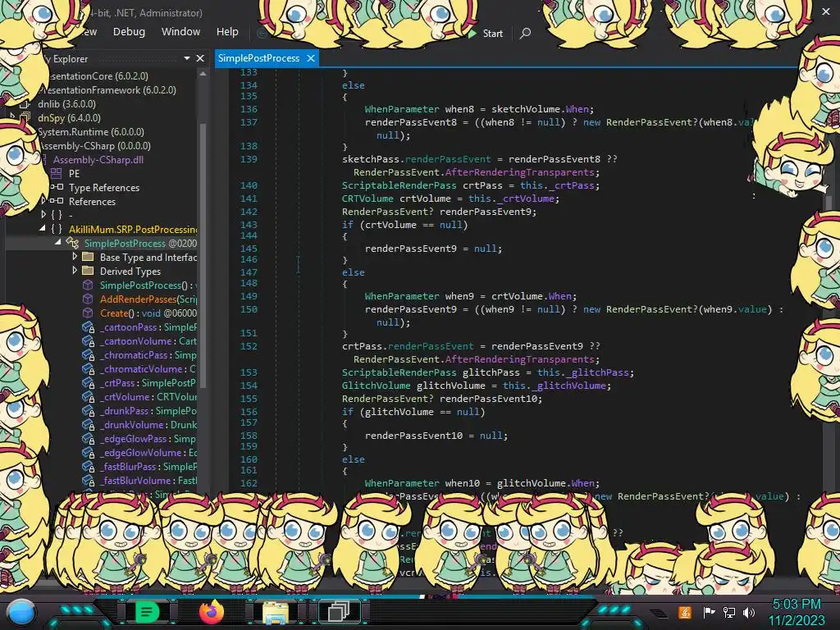Open File Explorer from the taskbar
Screen dimensions: 840x630
276,612
